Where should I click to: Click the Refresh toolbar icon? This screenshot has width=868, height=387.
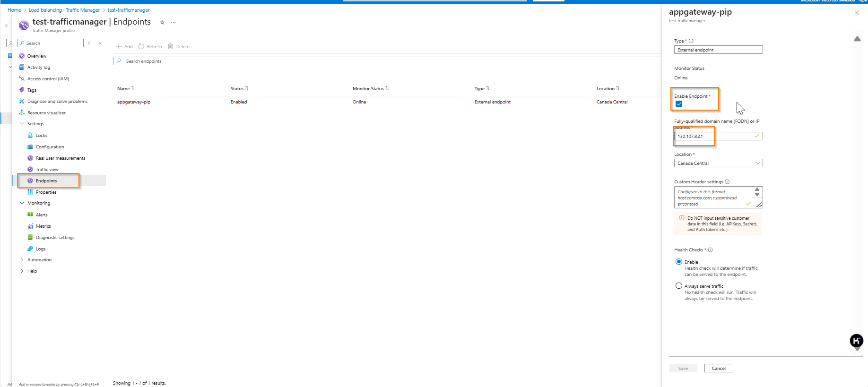(x=141, y=46)
